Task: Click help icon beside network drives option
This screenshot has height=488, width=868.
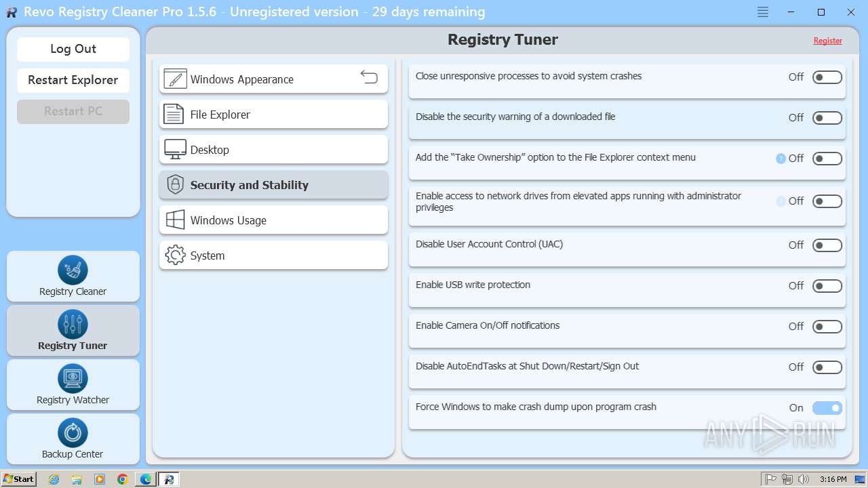Action: click(x=781, y=201)
